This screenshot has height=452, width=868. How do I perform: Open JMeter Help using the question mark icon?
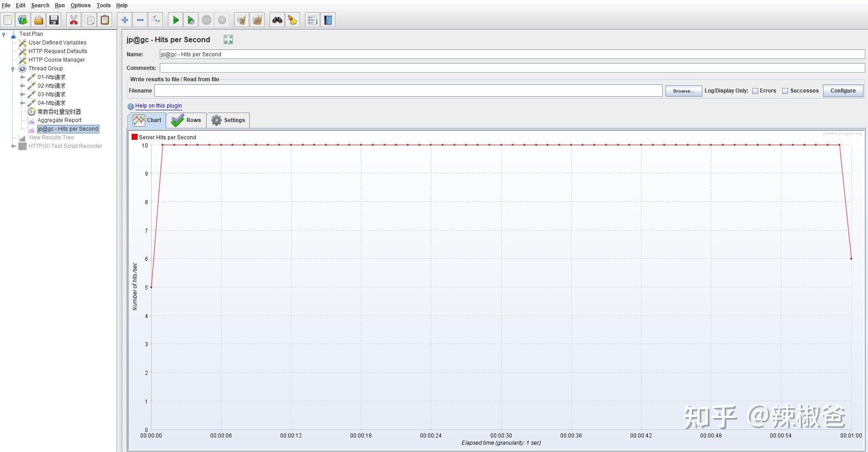click(328, 20)
